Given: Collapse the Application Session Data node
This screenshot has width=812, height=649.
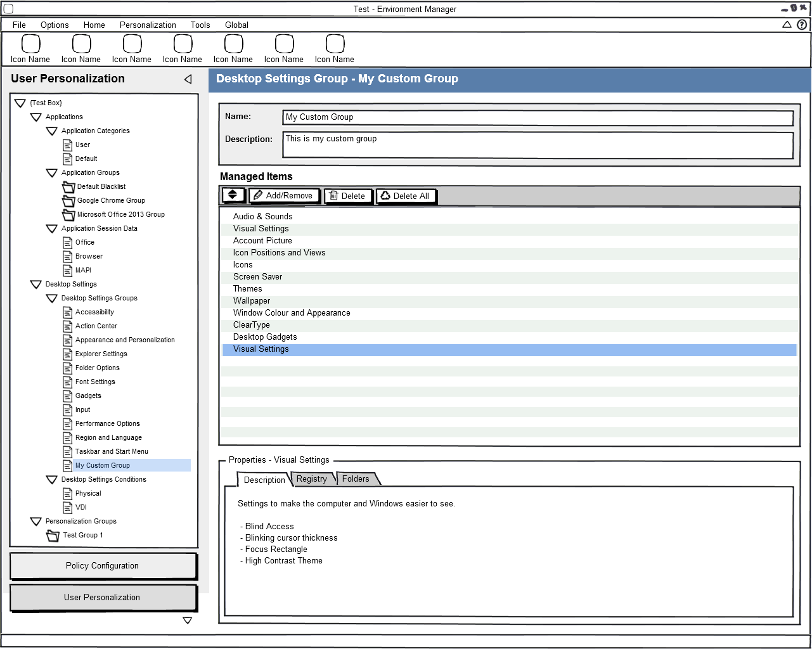Looking at the screenshot, I should (52, 229).
